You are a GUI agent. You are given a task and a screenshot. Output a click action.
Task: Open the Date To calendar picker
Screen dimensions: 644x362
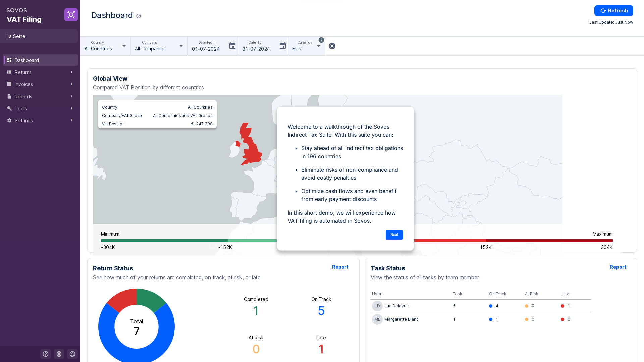tap(282, 46)
